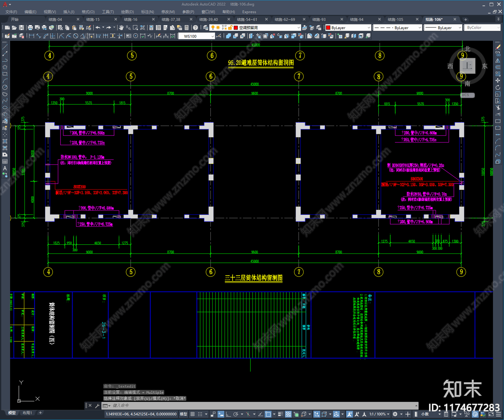Click the WCS label under view cube
504x420 pixels.
[x=468, y=95]
